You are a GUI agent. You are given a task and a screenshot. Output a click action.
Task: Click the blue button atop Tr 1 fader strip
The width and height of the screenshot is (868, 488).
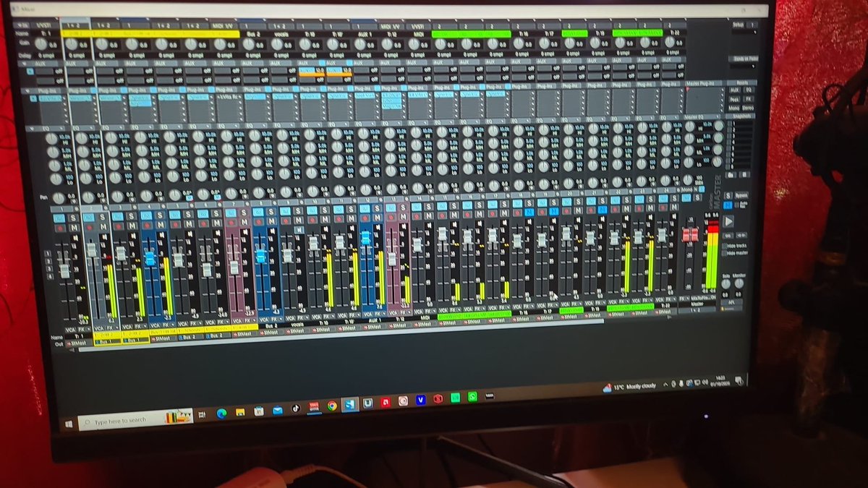pyautogui.click(x=59, y=218)
